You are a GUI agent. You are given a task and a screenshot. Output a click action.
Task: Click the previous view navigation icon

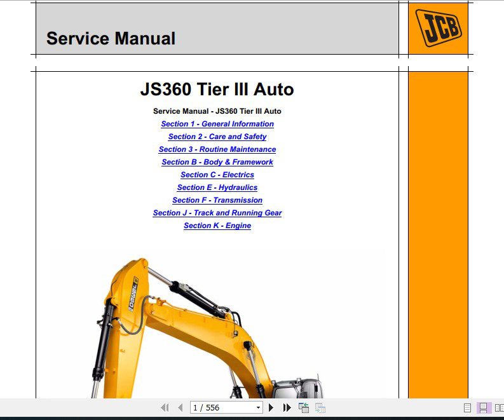(304, 408)
